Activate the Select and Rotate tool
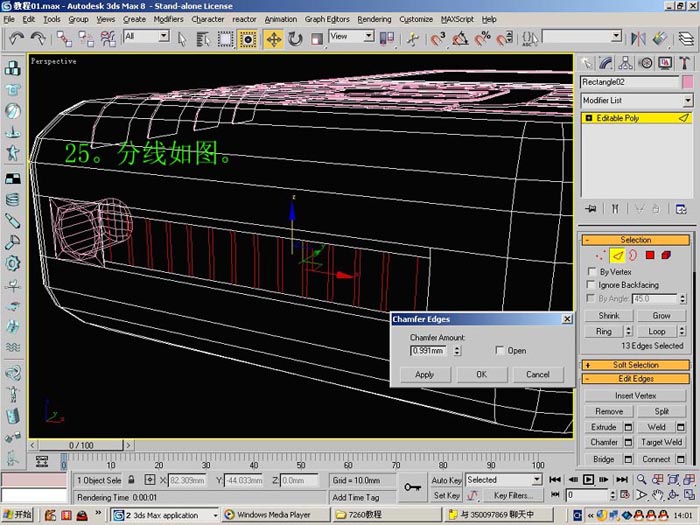Viewport: 700px width, 525px height. coord(295,39)
